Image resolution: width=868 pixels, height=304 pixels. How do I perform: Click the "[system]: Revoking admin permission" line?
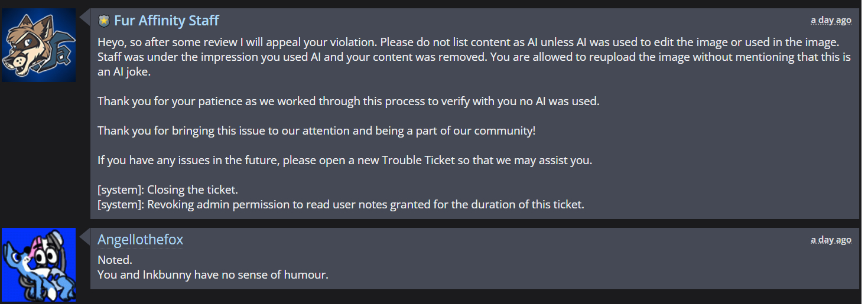coord(340,205)
